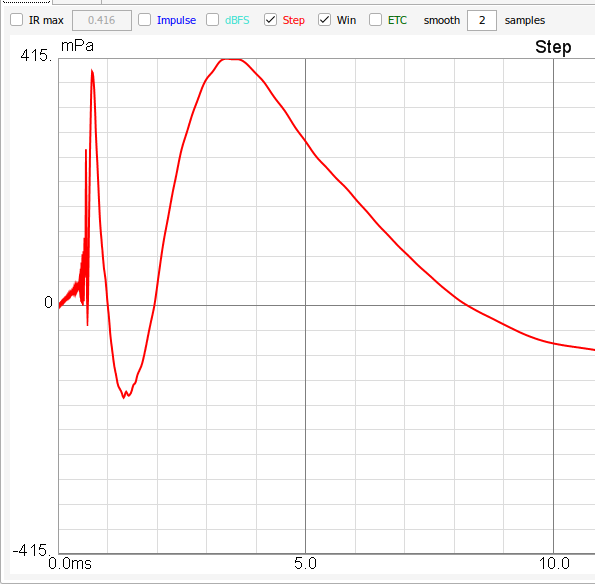This screenshot has height=584, width=595.
Task: Click the Step graph title
Action: (553, 47)
